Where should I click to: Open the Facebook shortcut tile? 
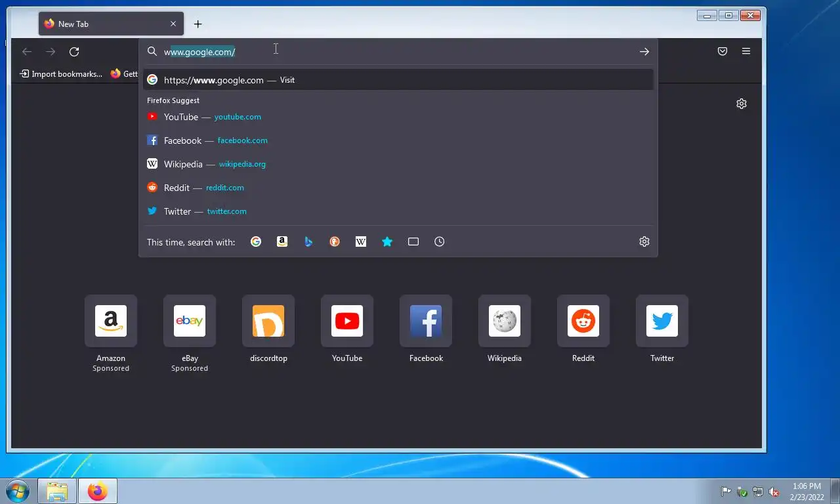426,321
